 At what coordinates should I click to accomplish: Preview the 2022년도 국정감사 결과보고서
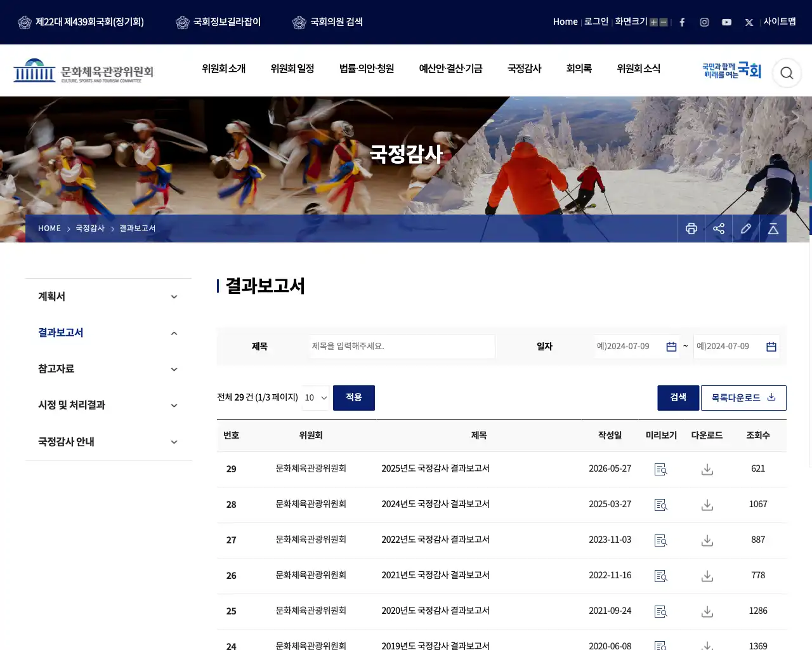point(661,540)
